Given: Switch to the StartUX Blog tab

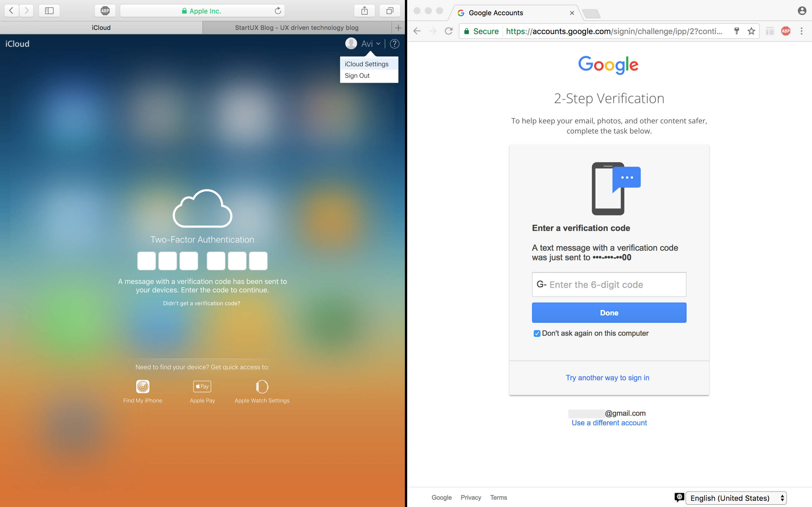Looking at the screenshot, I should tap(297, 27).
